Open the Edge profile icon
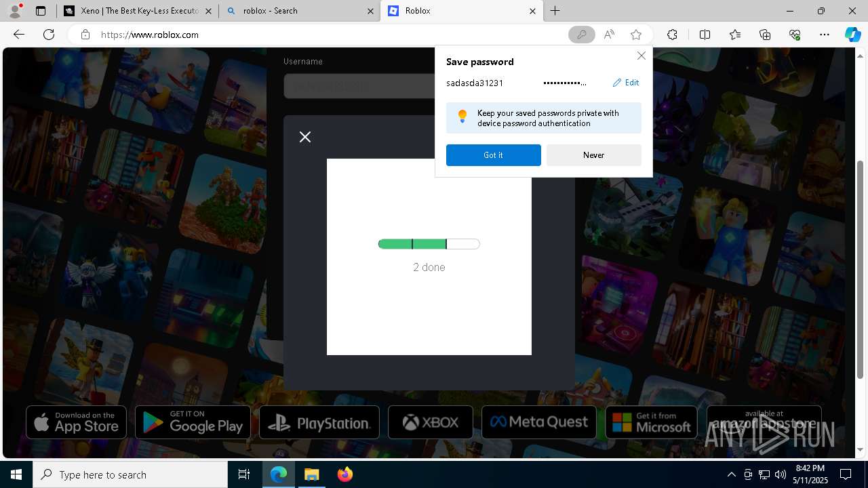This screenshot has height=488, width=868. pos(15,11)
